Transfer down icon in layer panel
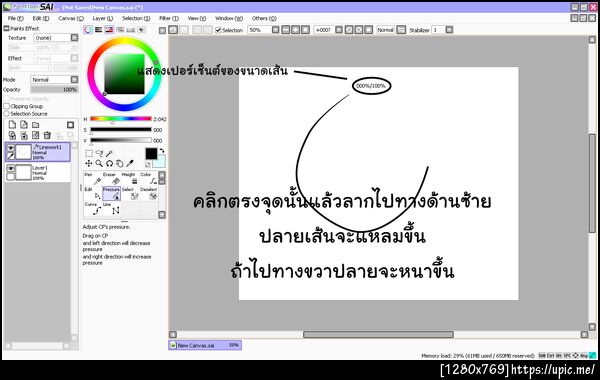This screenshot has width=600, height=380. pyautogui.click(x=12, y=135)
